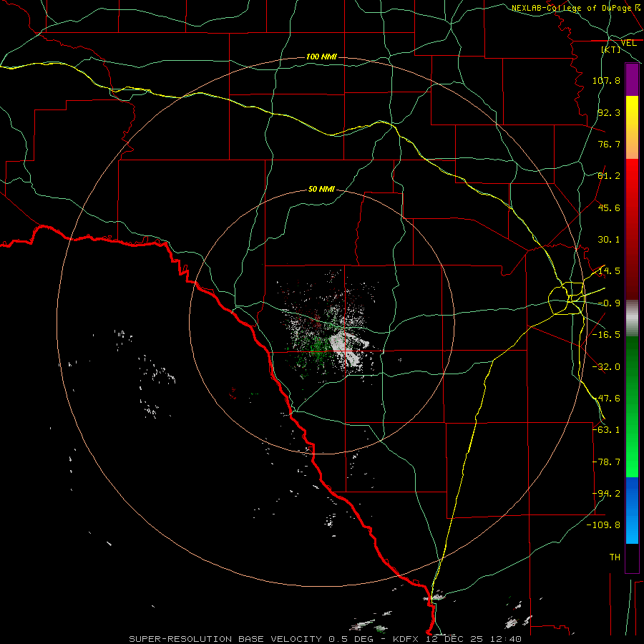Viewport: 644px width, 644px height.
Task: Click the -16.5 scale value
Action: coord(606,335)
